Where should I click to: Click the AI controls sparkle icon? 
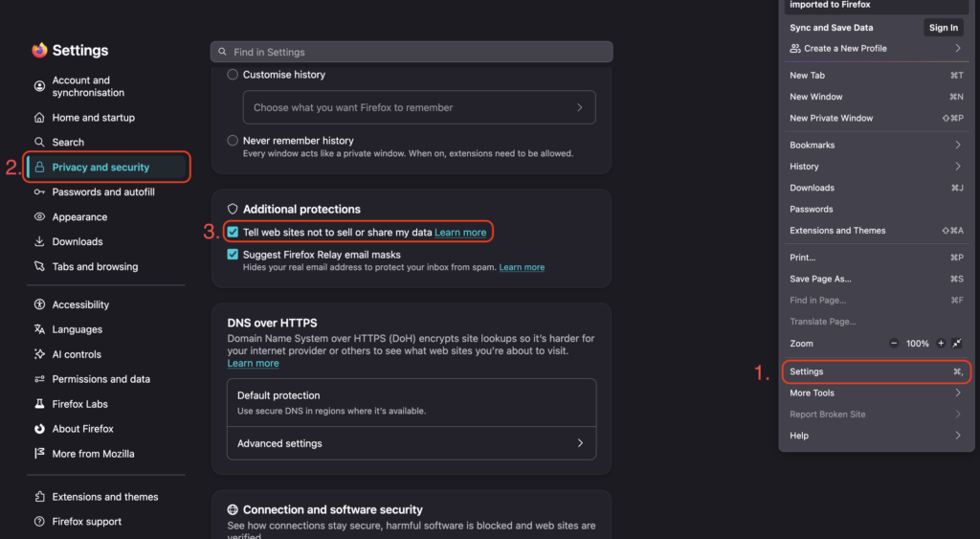pyautogui.click(x=39, y=354)
